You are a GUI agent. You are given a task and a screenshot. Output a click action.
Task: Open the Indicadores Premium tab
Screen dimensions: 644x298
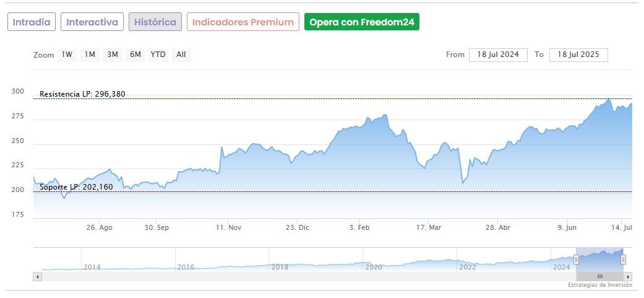[243, 22]
